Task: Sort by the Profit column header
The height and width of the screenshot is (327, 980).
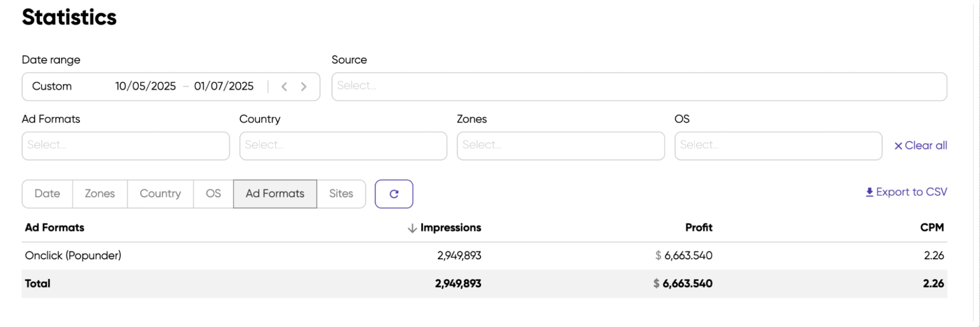Action: pos(699,227)
